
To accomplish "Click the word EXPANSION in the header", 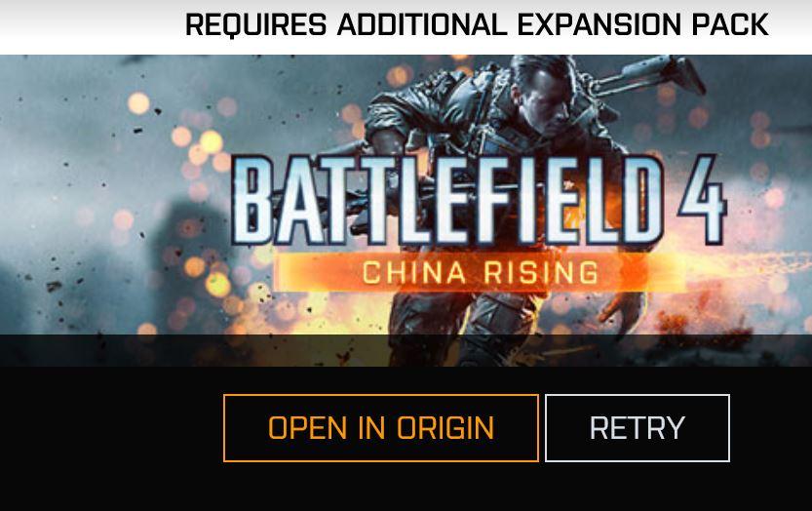I will click(x=600, y=24).
